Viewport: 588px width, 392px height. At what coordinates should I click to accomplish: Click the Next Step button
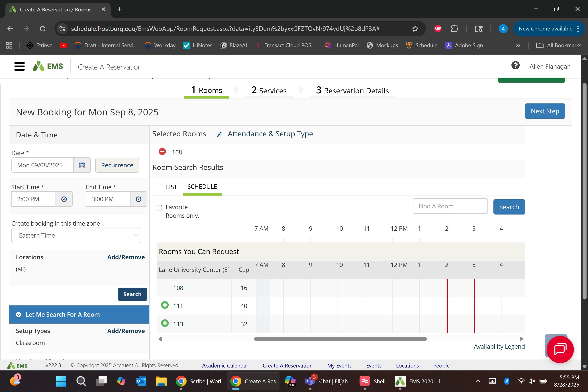click(x=545, y=111)
